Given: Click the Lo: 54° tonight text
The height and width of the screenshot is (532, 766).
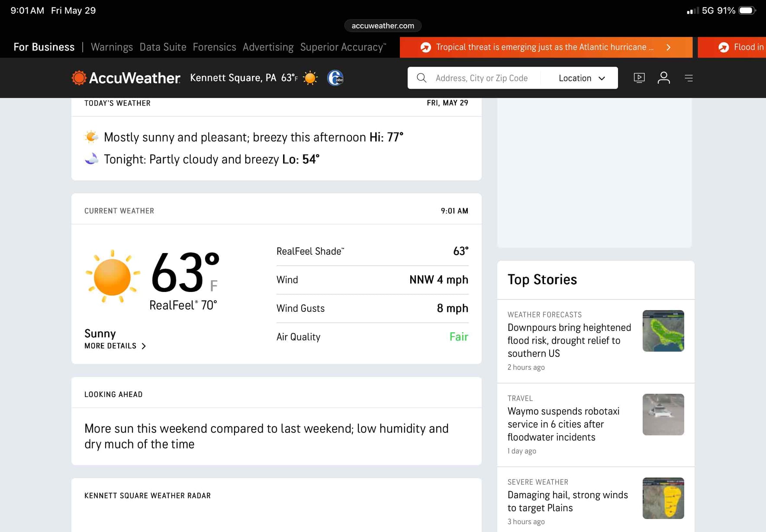Looking at the screenshot, I should coord(301,159).
